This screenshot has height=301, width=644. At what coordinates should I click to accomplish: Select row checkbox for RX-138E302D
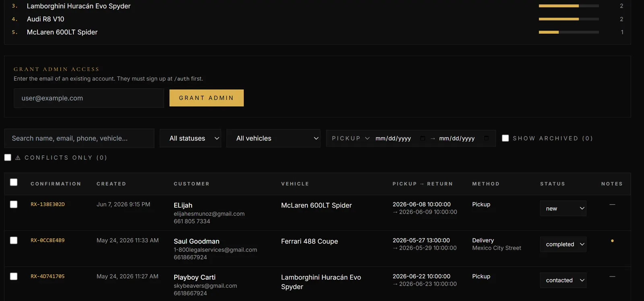14,204
